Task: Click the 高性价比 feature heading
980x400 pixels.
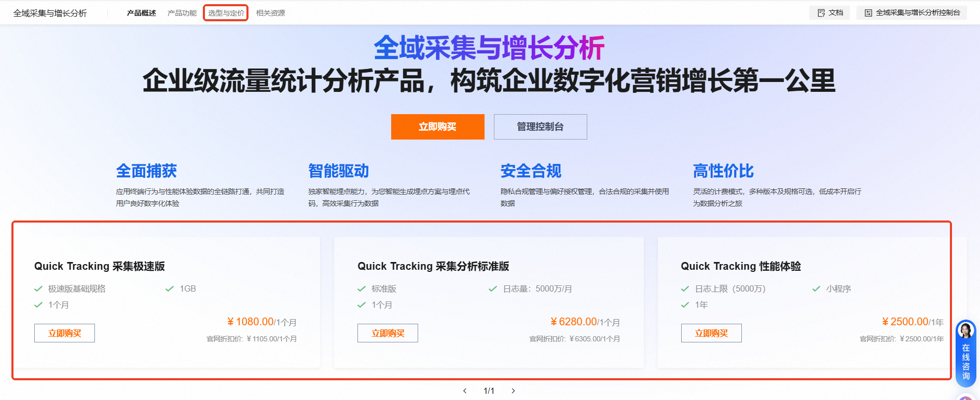Action: click(x=724, y=171)
